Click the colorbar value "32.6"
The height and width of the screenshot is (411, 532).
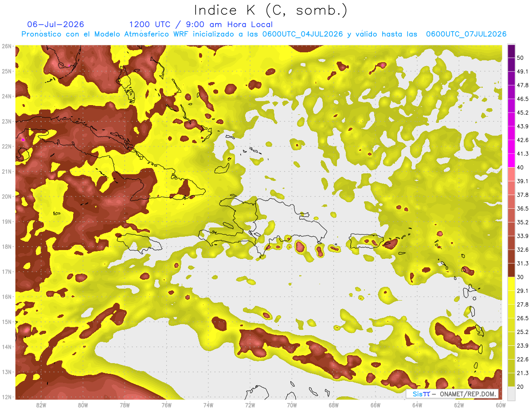pos(523,250)
